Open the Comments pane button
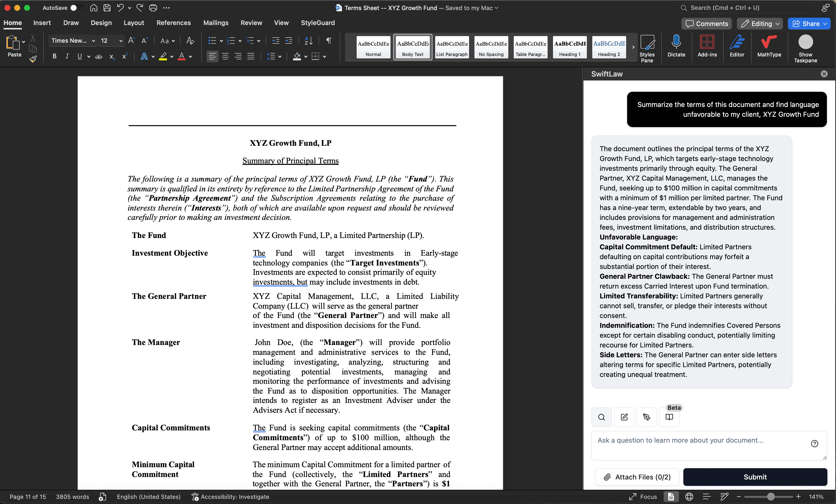This screenshot has width=836, height=504. (x=707, y=24)
